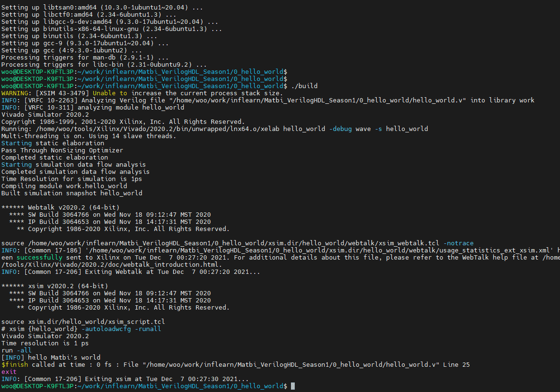560x392 pixels.
Task: Click "source xsim.dir/hello_world/xsim_script.tcl" line
Action: click(83, 322)
